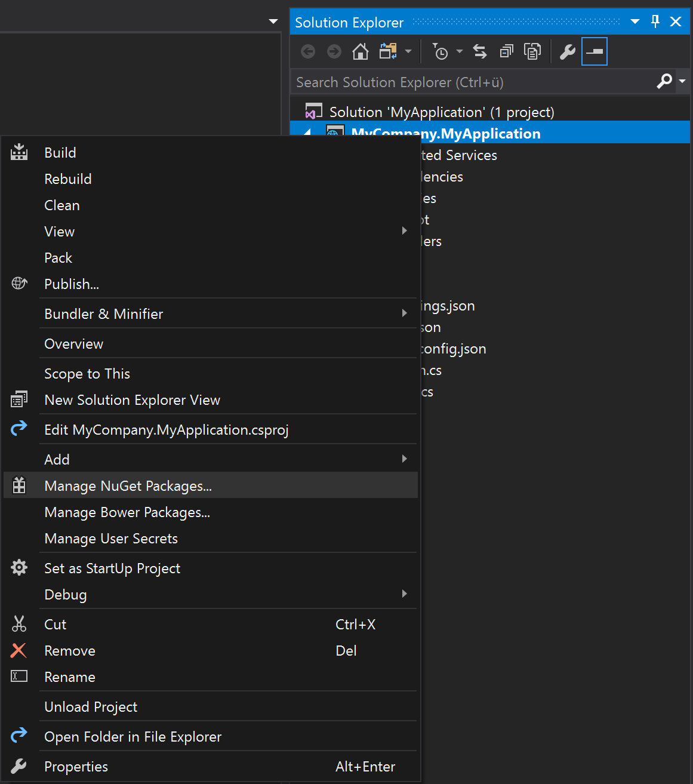Switch views using the Solutions and Folders icon
The image size is (693, 784).
tap(388, 52)
